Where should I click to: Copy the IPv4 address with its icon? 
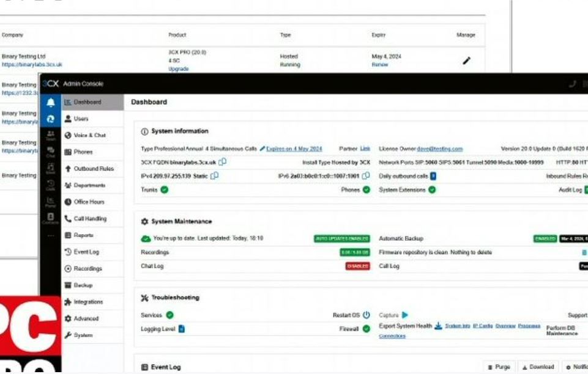215,175
